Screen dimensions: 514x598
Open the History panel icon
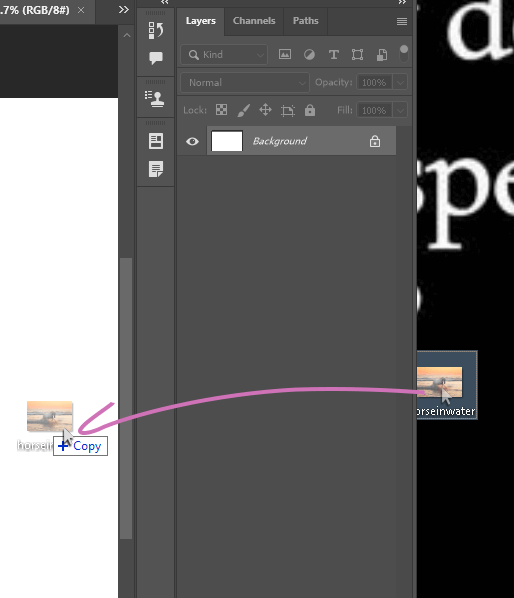[156, 31]
